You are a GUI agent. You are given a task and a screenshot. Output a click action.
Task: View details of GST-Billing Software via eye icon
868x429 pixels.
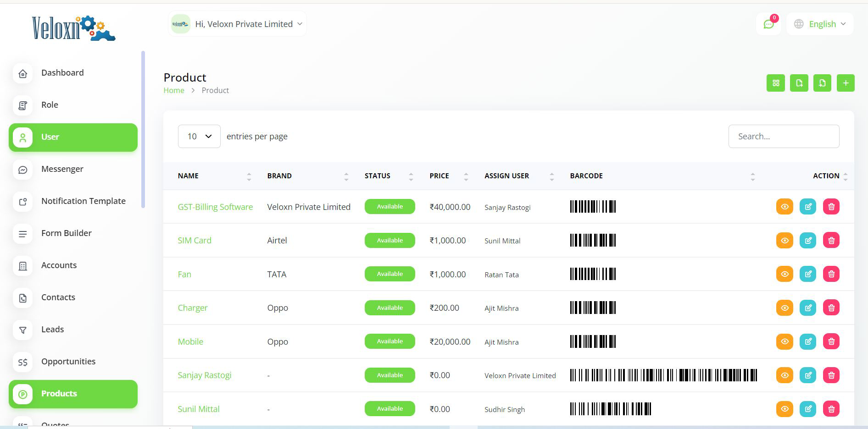click(x=785, y=207)
